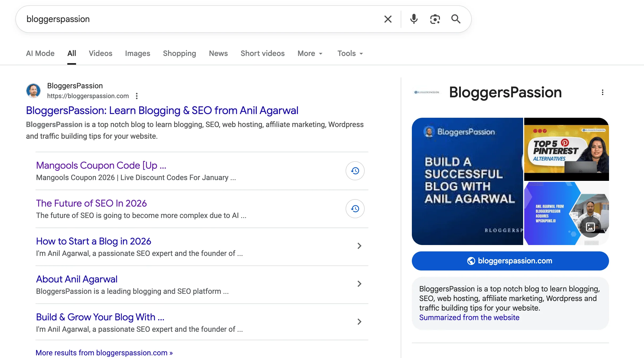Expand the About Anil Agarwal chevron

(359, 284)
